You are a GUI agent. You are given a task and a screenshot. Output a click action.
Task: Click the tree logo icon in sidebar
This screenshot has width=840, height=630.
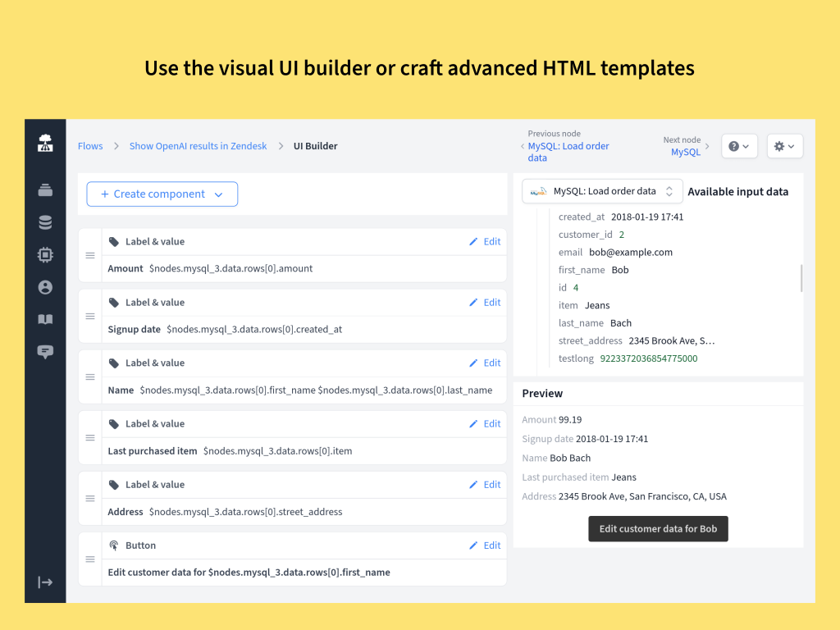45,144
